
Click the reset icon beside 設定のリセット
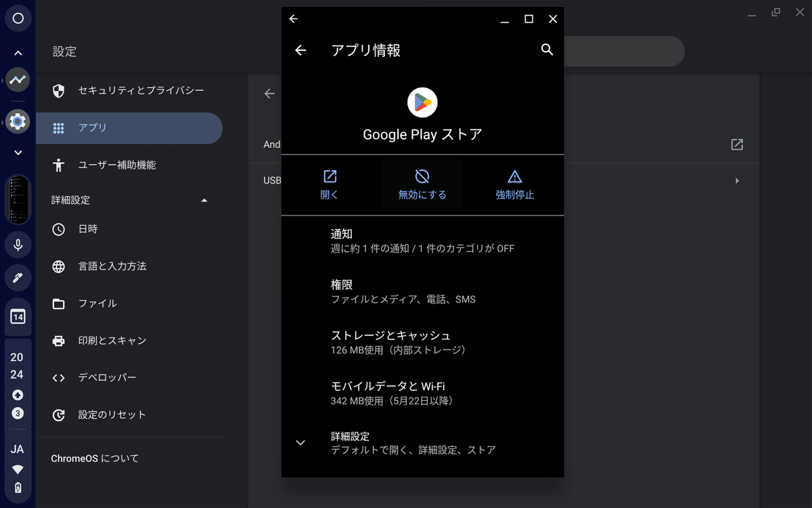[x=59, y=415]
